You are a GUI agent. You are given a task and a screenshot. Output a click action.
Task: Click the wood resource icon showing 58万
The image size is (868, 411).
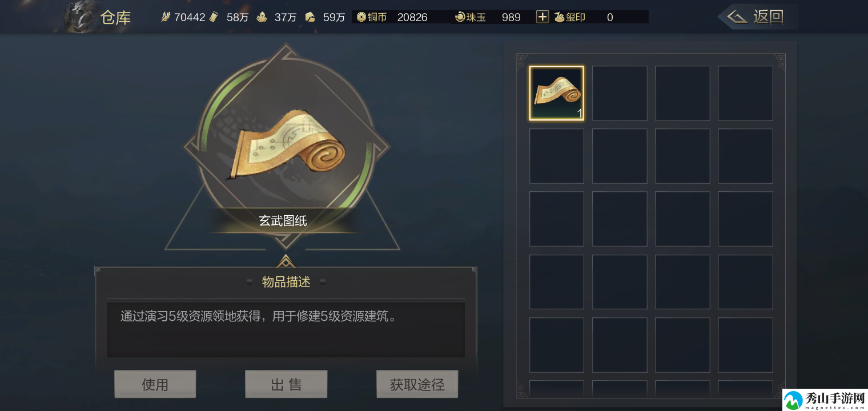214,17
